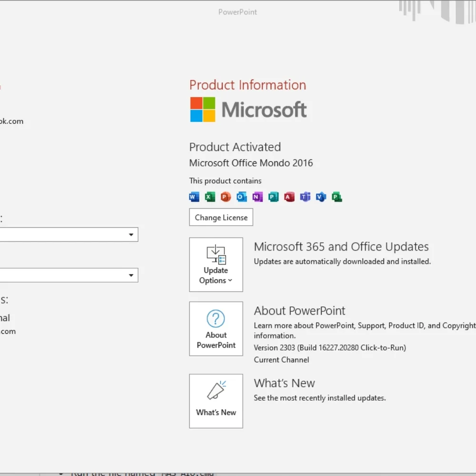The width and height of the screenshot is (476, 476).
Task: Open the About PowerPoint button
Action: coord(216,328)
